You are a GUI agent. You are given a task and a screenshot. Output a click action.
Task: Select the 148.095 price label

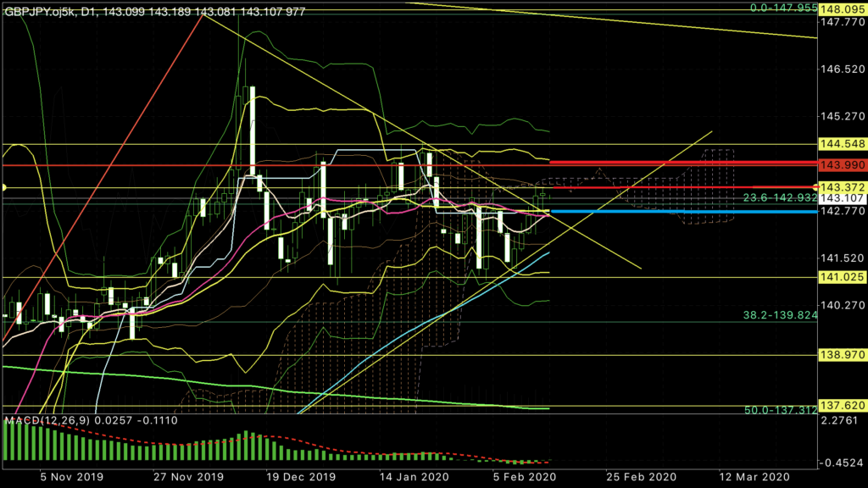842,9
